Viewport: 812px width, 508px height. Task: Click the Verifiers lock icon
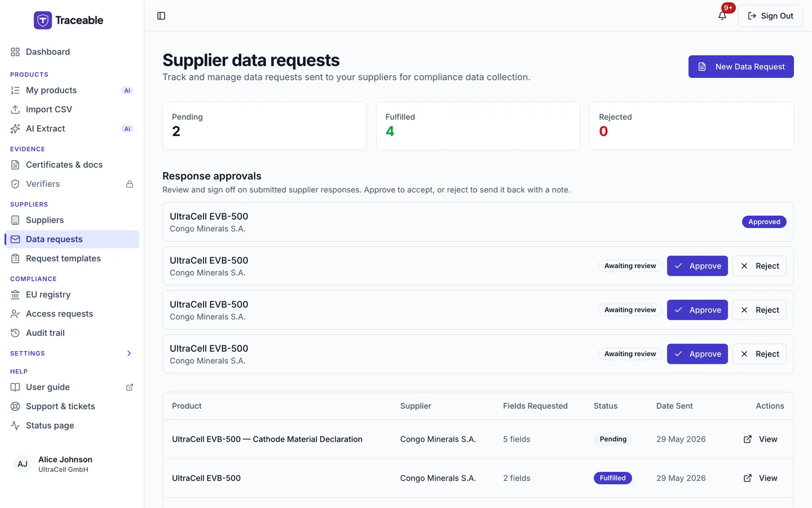pyautogui.click(x=130, y=184)
